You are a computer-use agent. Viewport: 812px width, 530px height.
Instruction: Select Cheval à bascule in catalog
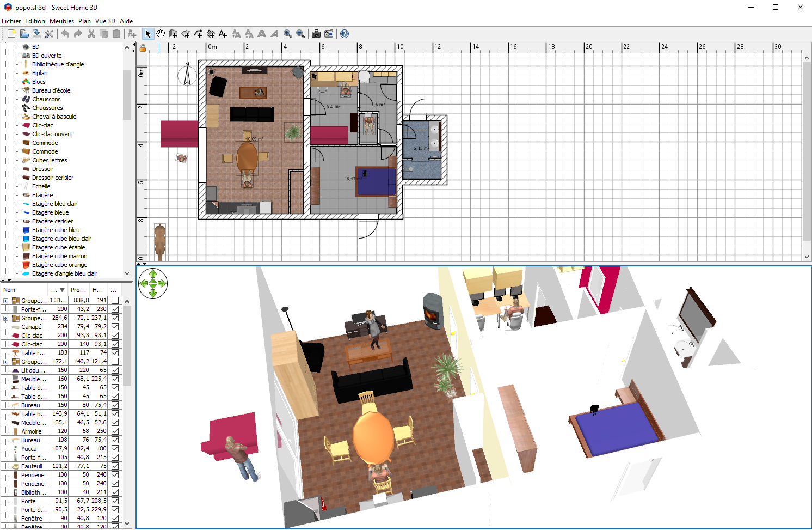54,117
